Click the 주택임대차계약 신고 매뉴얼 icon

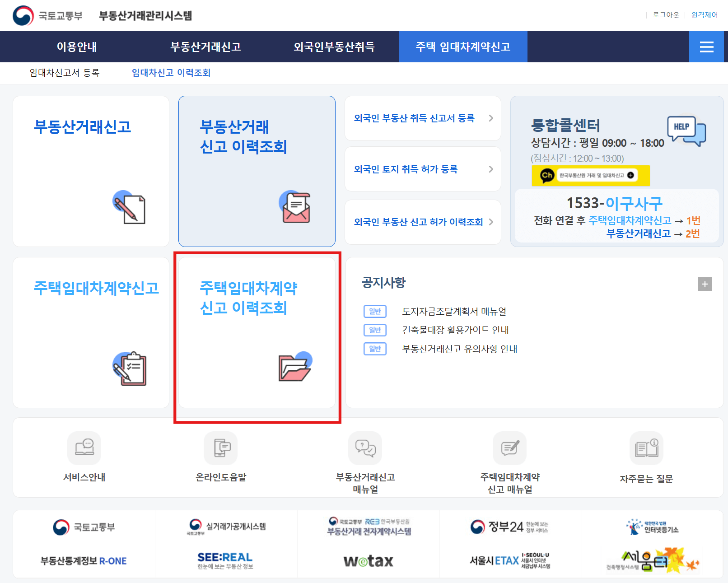pyautogui.click(x=510, y=448)
